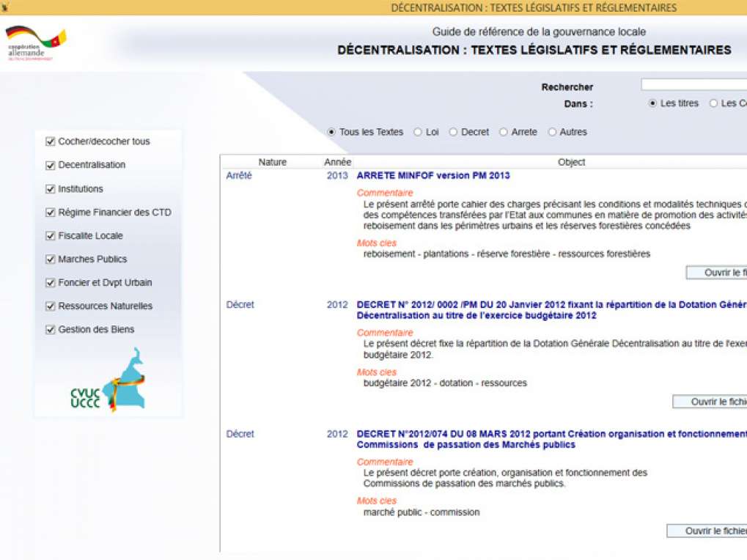Click the app icon in title bar
This screenshot has height=560, width=747.
[5, 7]
